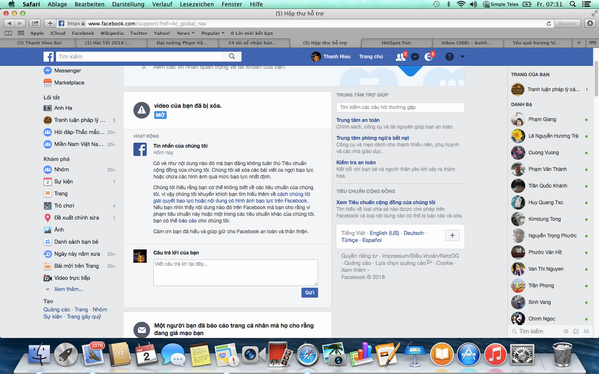Image resolution: width=599 pixels, height=374 pixels.
Task: Click the search magnifier in Facebook bar
Action: coord(232,57)
